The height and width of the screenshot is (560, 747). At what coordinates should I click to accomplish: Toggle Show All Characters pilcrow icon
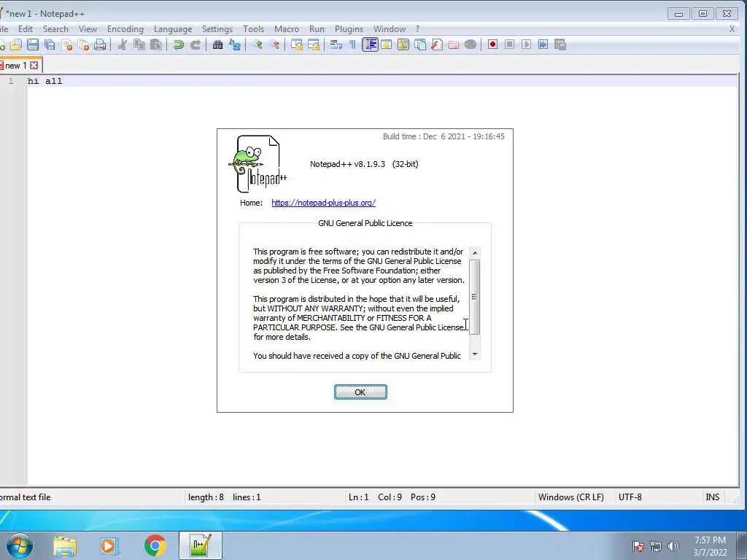tap(352, 44)
